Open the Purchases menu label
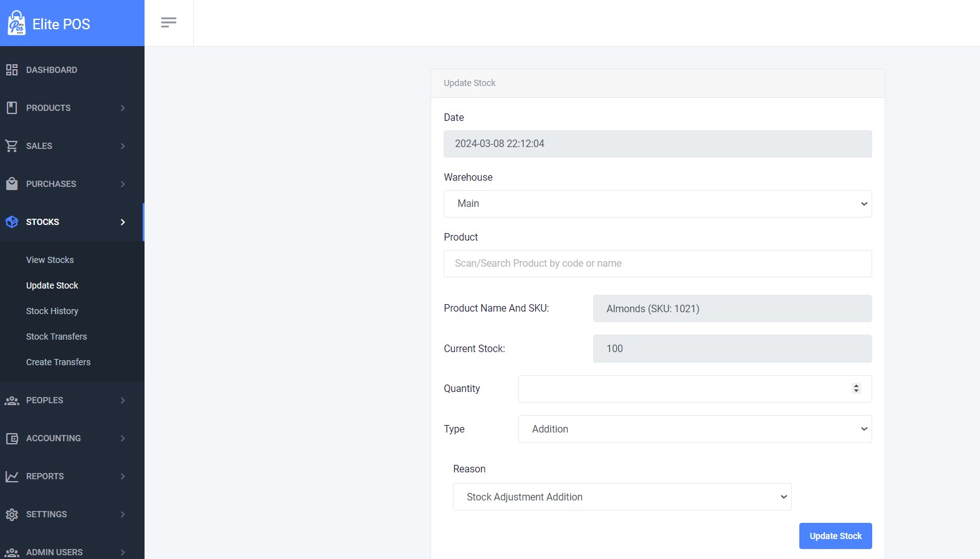 coord(51,184)
